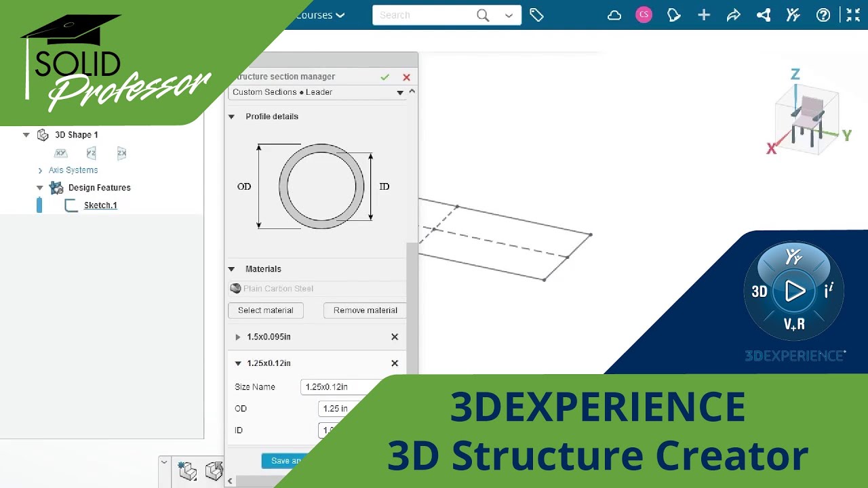868x488 pixels.
Task: Click the search magnifier icon
Action: point(483,15)
